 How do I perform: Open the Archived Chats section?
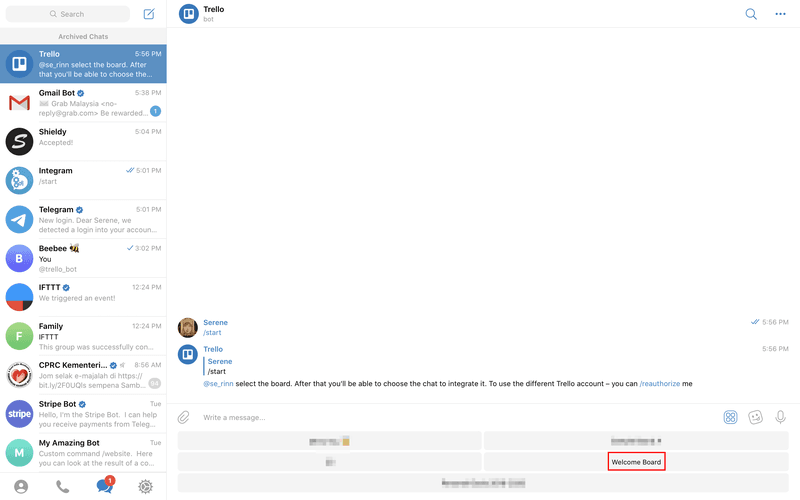pyautogui.click(x=83, y=36)
